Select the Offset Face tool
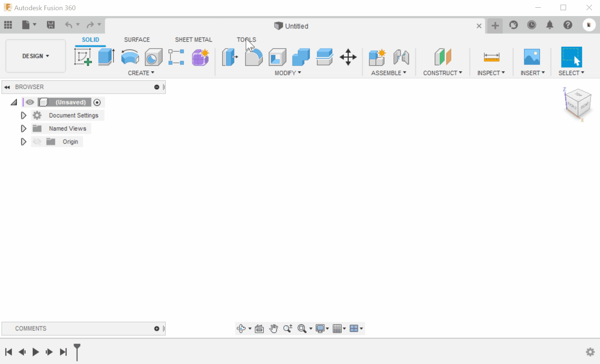 tap(325, 57)
